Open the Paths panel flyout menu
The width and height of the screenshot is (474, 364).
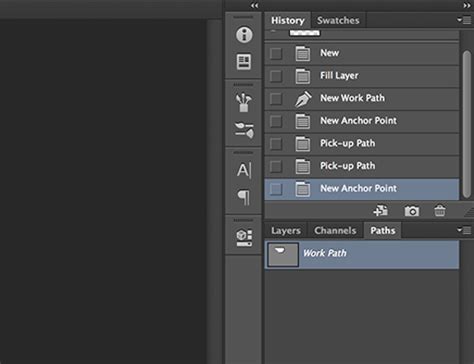(x=464, y=230)
